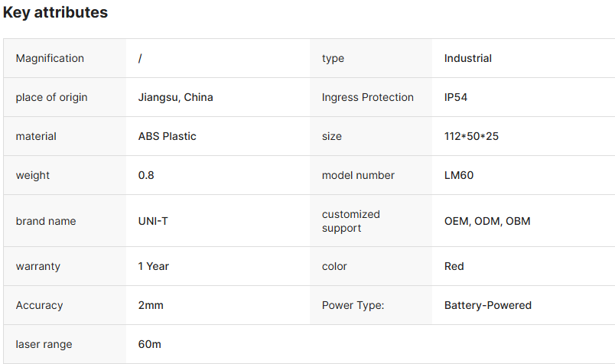Image resolution: width=615 pixels, height=364 pixels.
Task: Click the 1 Year warranty value
Action: (154, 266)
